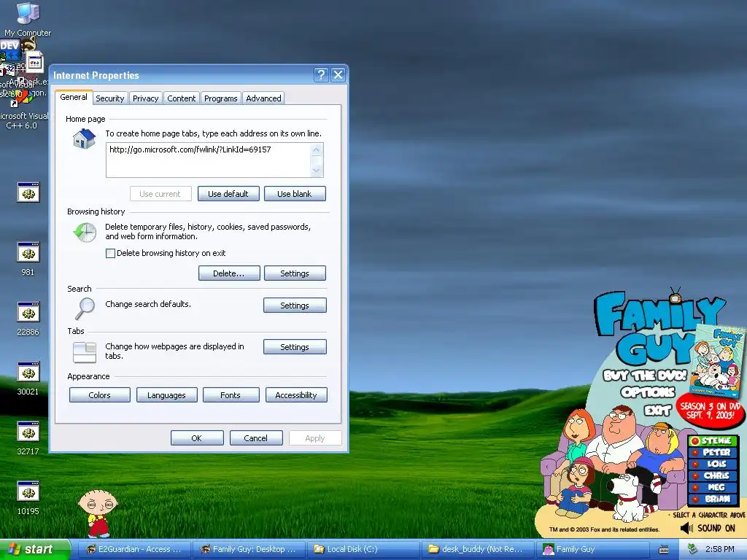Switch to Family Guy taskbar button
Image resolution: width=747 pixels, height=560 pixels.
pos(592,550)
